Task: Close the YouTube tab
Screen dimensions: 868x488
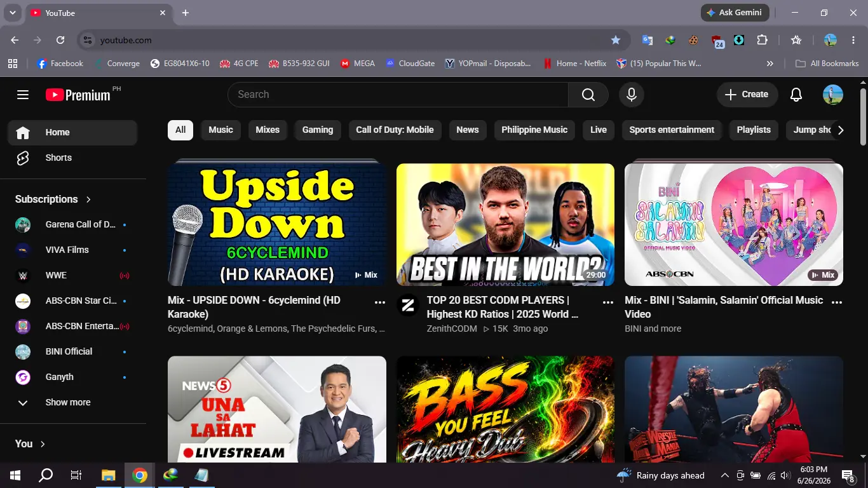Action: 163,13
